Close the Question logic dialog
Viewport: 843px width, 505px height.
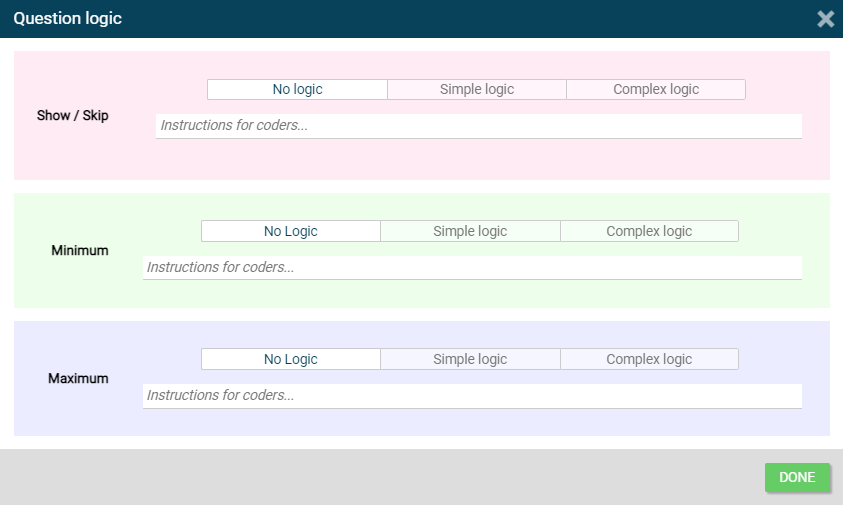(x=825, y=19)
